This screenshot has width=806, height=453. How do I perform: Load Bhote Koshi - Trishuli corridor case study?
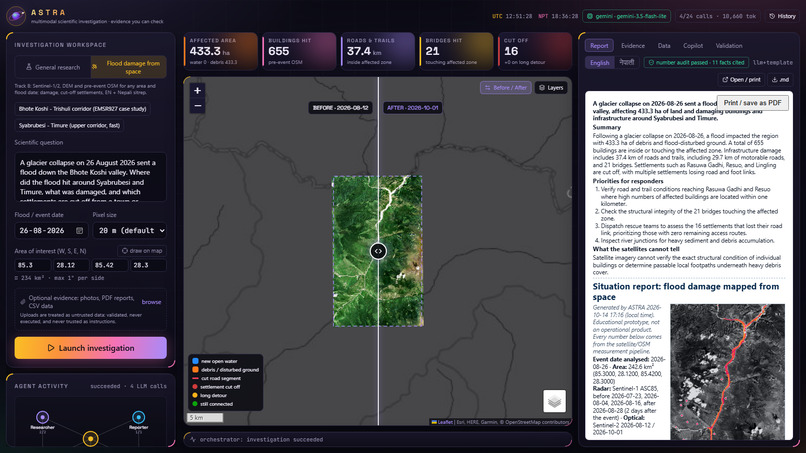(82, 109)
